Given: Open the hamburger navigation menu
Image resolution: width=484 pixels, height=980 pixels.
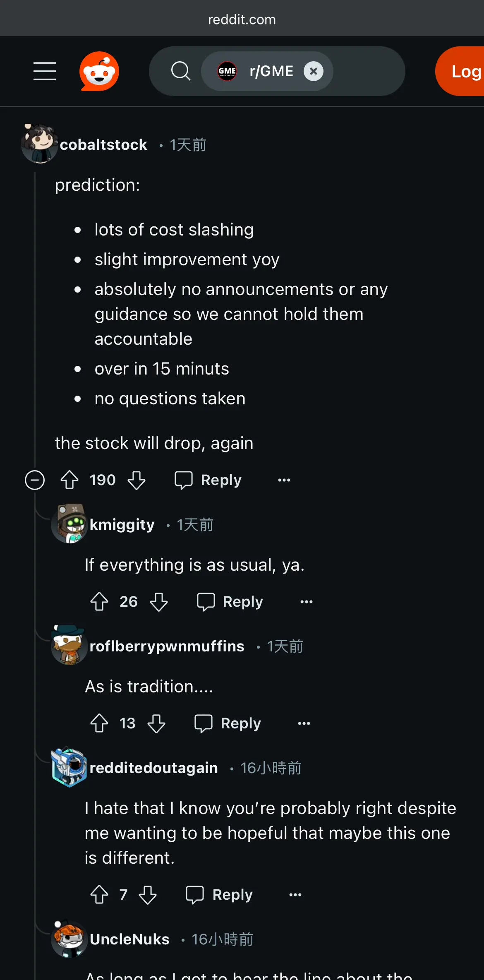Looking at the screenshot, I should [x=45, y=71].
